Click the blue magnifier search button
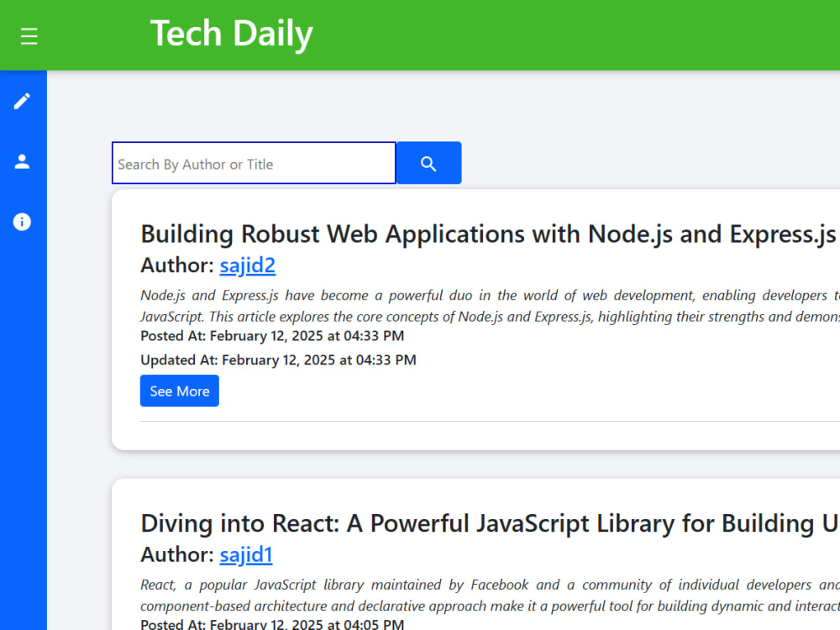840x630 pixels. click(428, 163)
